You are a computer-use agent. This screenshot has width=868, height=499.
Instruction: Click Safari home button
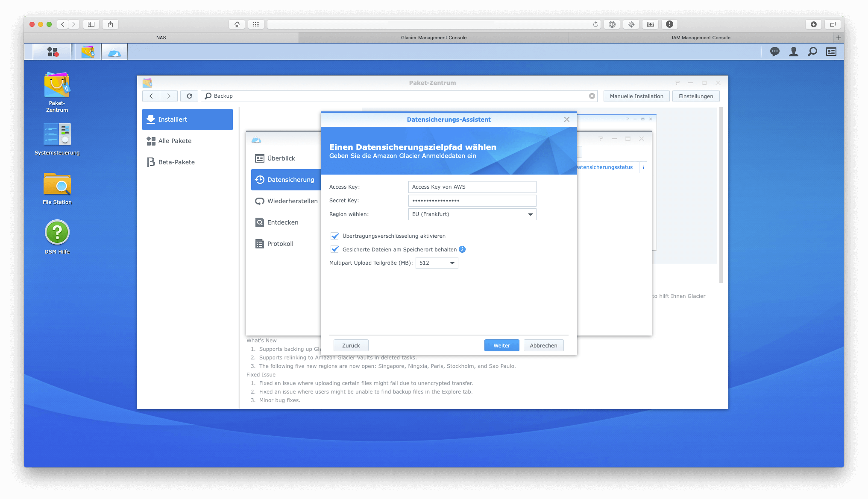237,24
